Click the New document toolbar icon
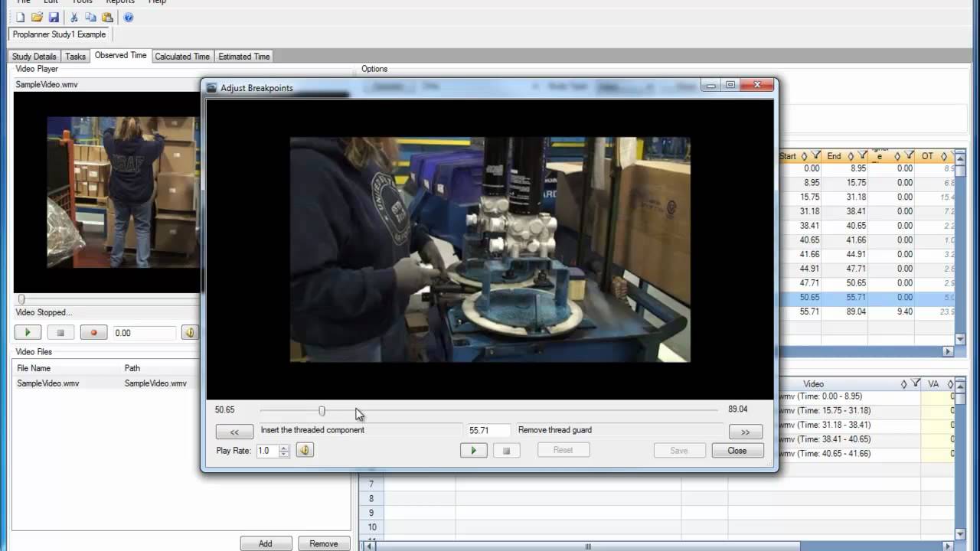This screenshot has width=980, height=551. [x=20, y=18]
